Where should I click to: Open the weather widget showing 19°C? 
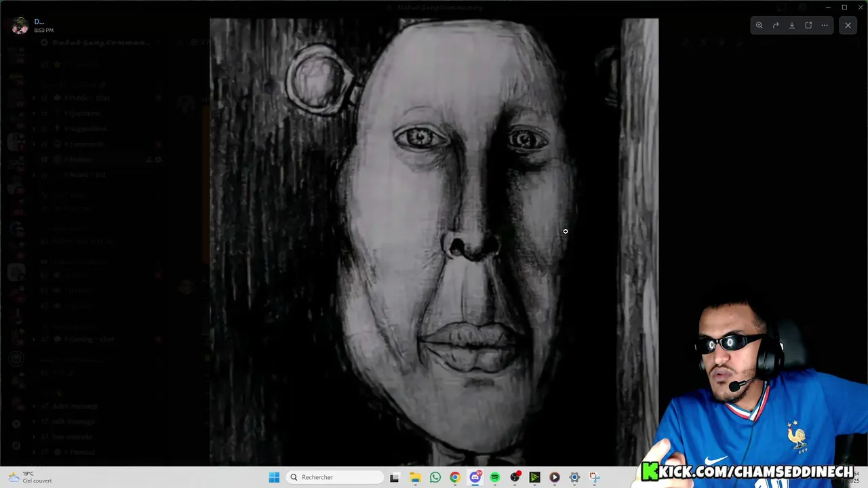pyautogui.click(x=28, y=477)
